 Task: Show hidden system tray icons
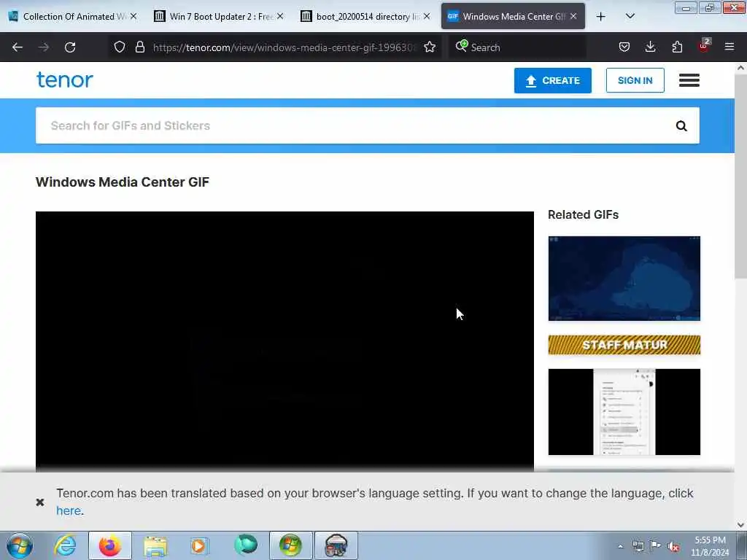point(620,546)
